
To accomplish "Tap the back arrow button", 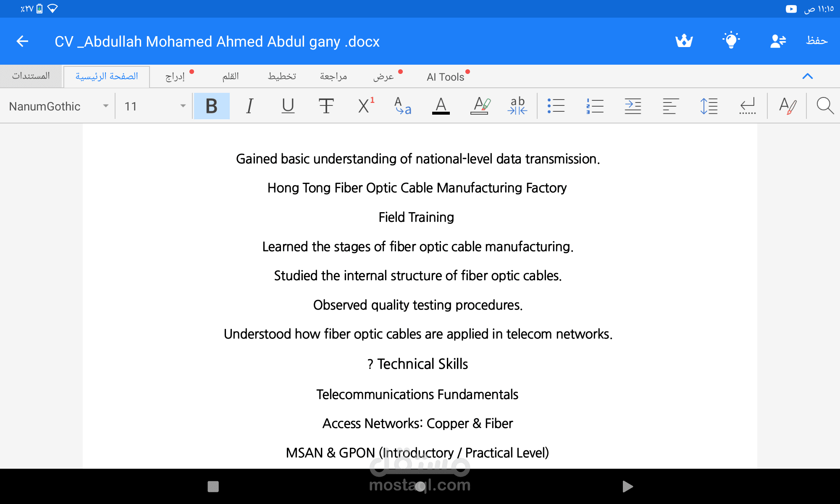I will [22, 41].
